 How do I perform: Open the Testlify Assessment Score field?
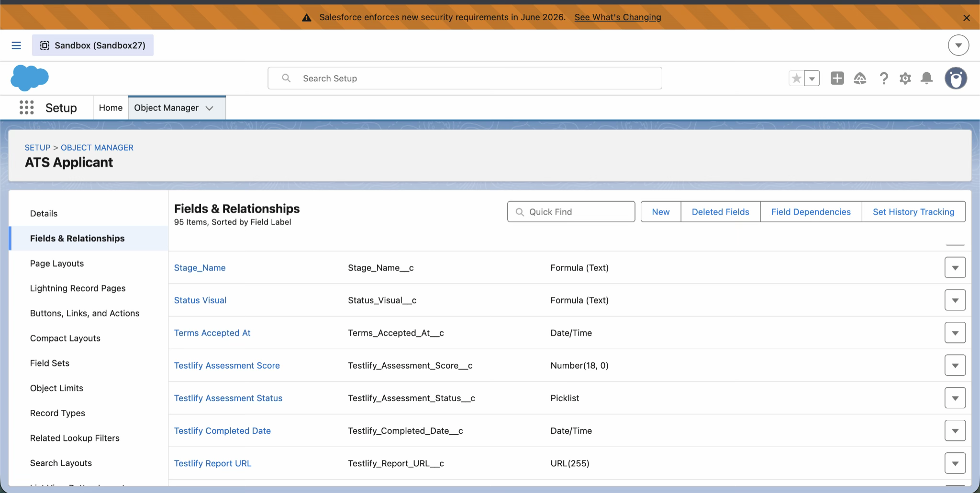(x=227, y=365)
